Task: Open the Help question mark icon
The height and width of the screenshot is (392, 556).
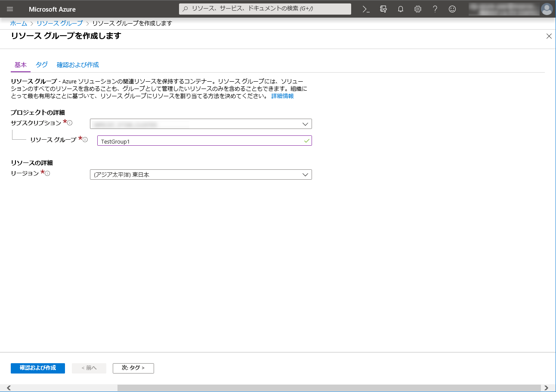Action: tap(435, 9)
